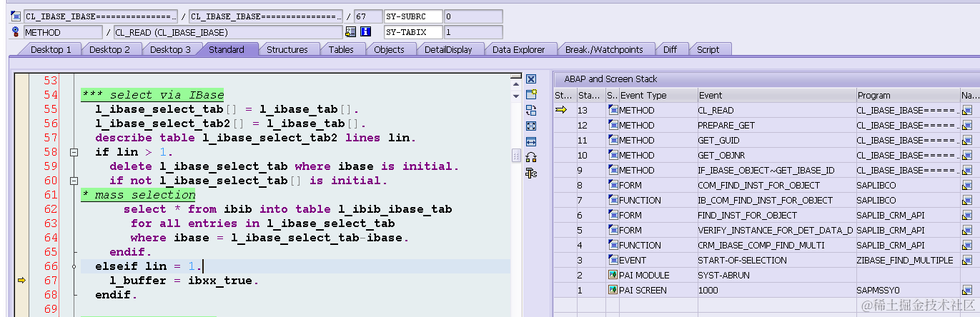The width and height of the screenshot is (980, 317).
Task: Switch to the Objects tab
Action: (x=389, y=49)
